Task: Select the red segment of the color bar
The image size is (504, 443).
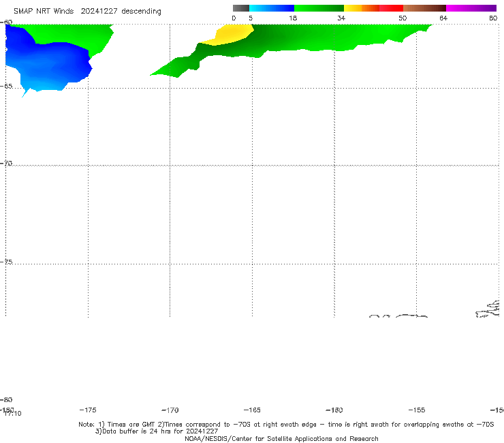Action: coord(391,8)
